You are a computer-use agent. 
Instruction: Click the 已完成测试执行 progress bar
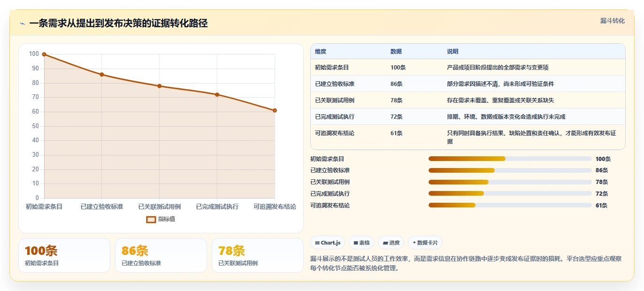[x=510, y=193]
